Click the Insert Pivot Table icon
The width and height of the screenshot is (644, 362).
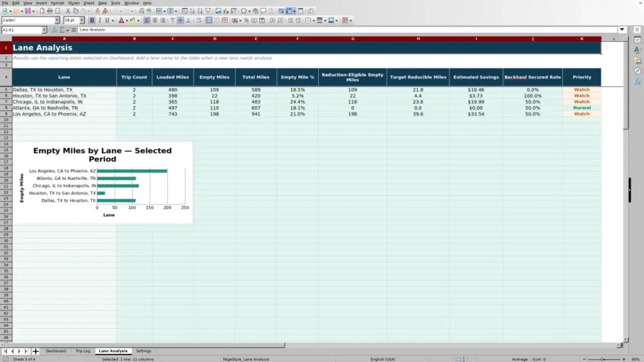click(x=234, y=11)
